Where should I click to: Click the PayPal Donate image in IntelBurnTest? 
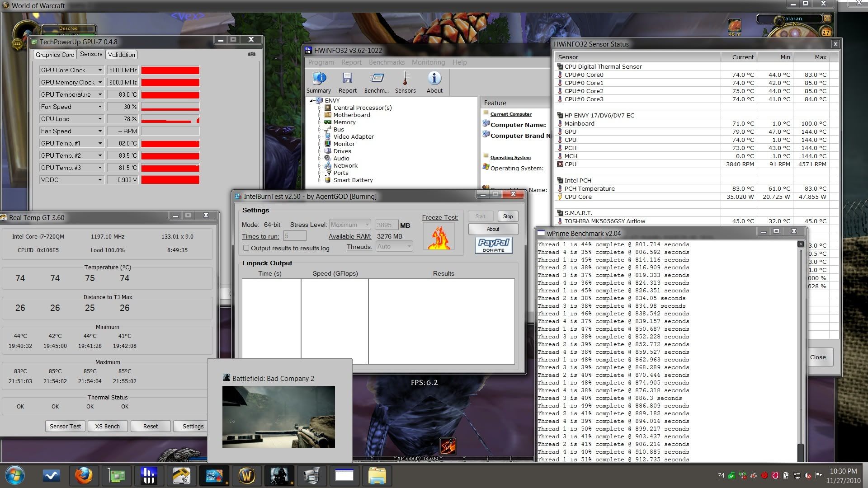[493, 245]
